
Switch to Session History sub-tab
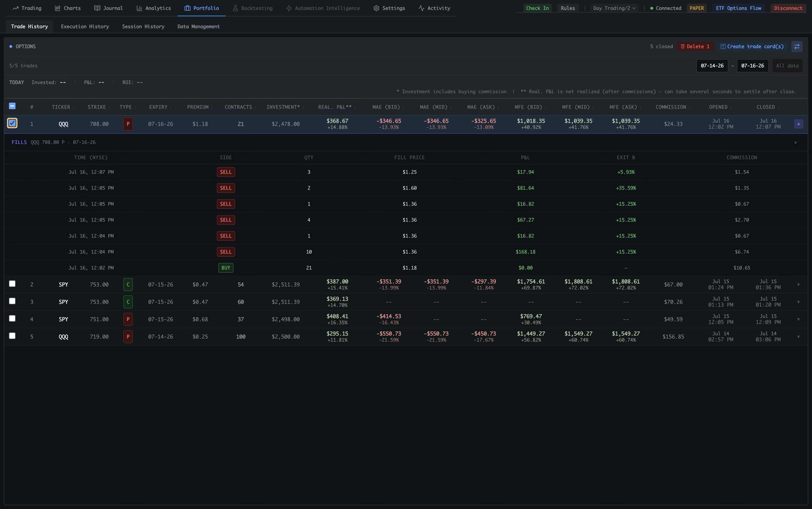coord(143,26)
